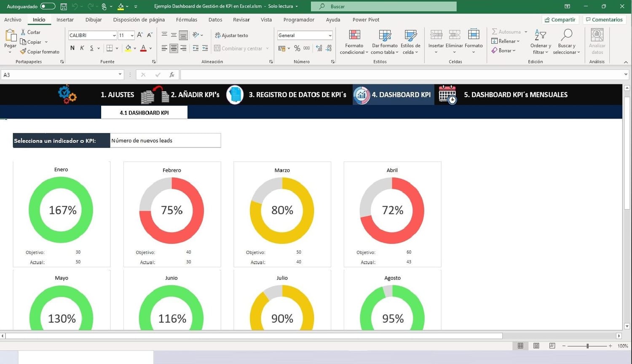The width and height of the screenshot is (632, 364).
Task: Open Dar formato como tabla
Action: coord(385,42)
